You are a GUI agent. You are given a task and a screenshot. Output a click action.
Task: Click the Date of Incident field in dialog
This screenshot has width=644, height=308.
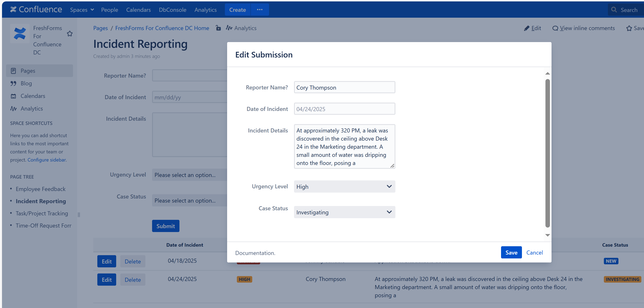tap(344, 109)
